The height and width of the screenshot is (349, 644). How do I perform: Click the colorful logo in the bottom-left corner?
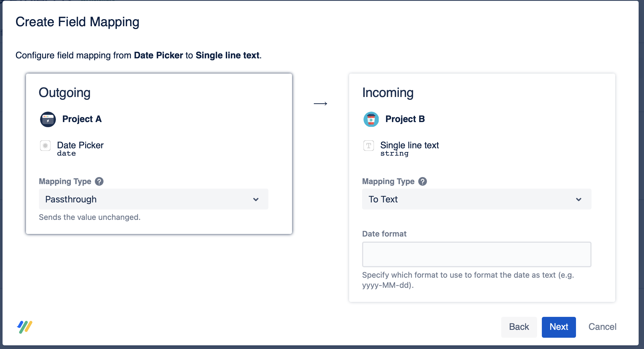coord(24,326)
